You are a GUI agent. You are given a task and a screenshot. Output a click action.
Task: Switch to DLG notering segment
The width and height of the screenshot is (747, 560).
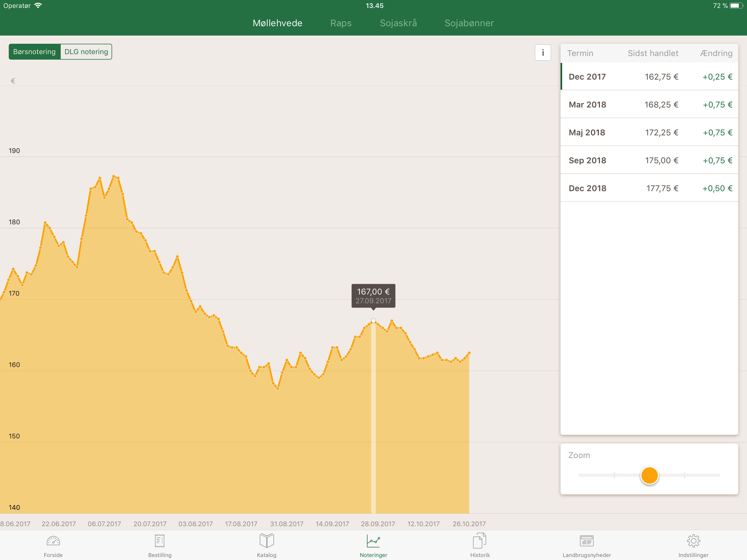(86, 52)
